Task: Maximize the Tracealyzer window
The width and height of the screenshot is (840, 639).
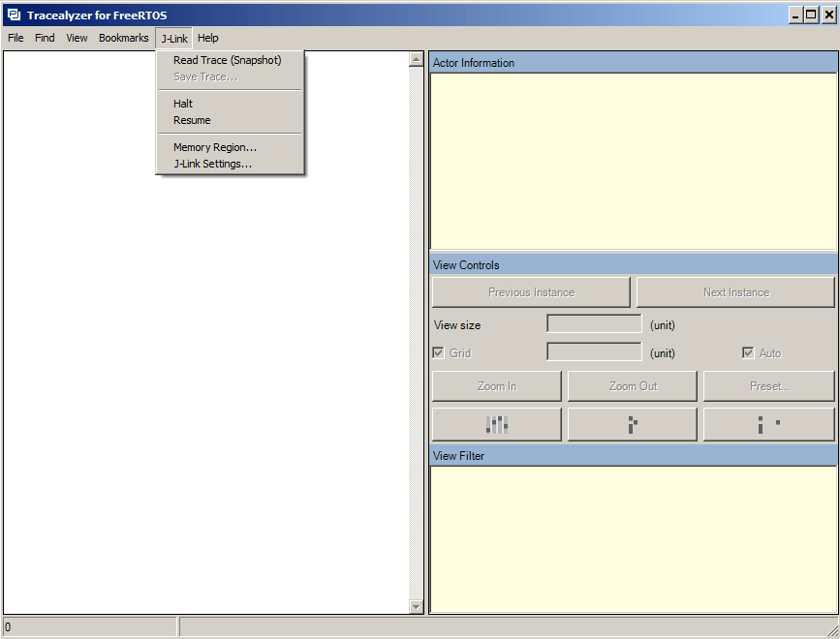Action: 812,15
